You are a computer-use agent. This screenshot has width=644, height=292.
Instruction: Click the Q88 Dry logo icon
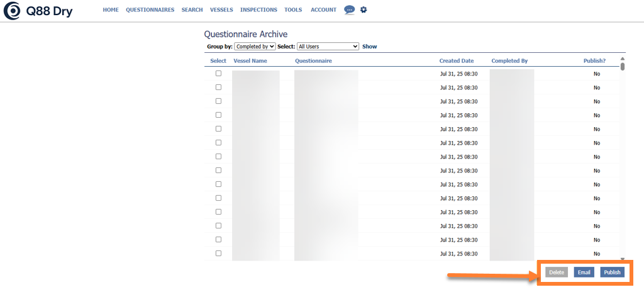click(x=12, y=11)
